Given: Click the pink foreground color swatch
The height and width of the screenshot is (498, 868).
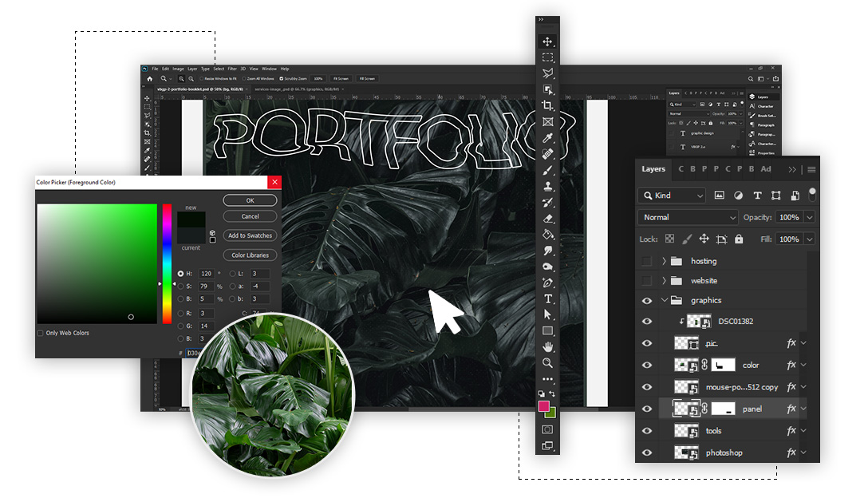Looking at the screenshot, I should 545,408.
